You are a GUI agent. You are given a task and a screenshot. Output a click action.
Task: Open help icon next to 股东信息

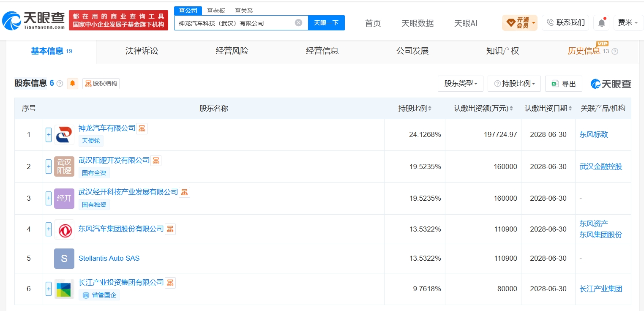60,84
